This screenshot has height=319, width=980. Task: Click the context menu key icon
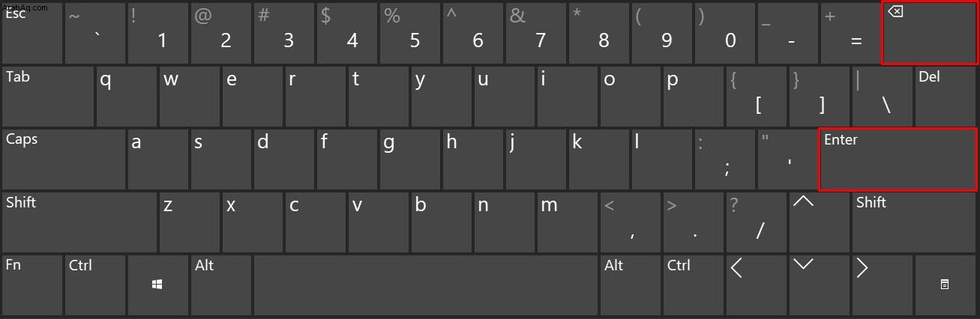pos(945,285)
